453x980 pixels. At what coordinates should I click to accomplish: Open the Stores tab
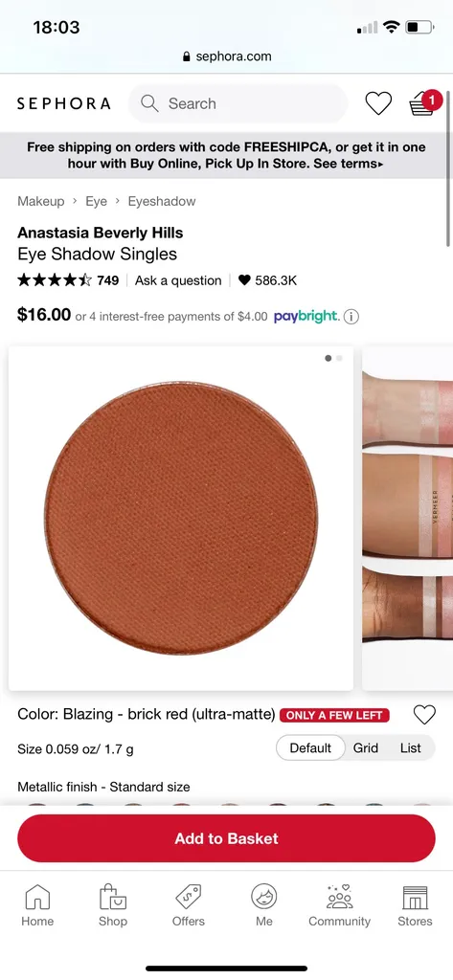[415, 905]
